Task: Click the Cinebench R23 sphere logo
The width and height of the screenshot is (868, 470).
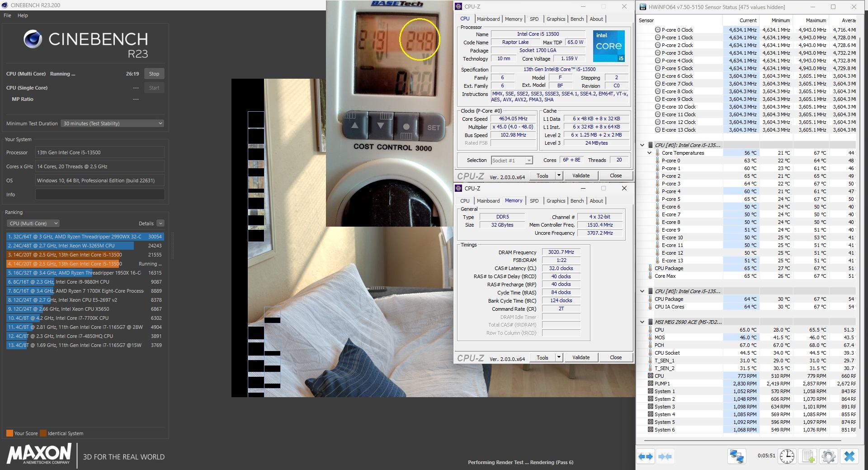Action: 33,39
